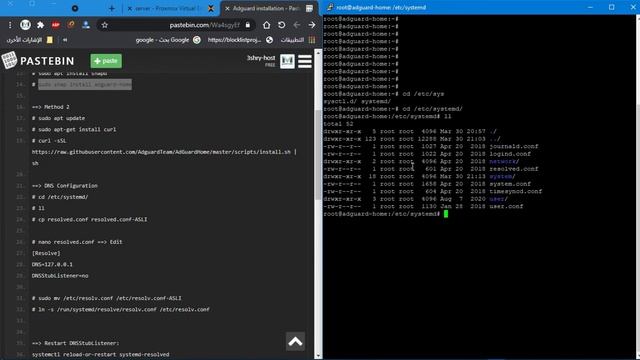Click the terminal window title text
This screenshot has width=640, height=360.
(381, 7)
